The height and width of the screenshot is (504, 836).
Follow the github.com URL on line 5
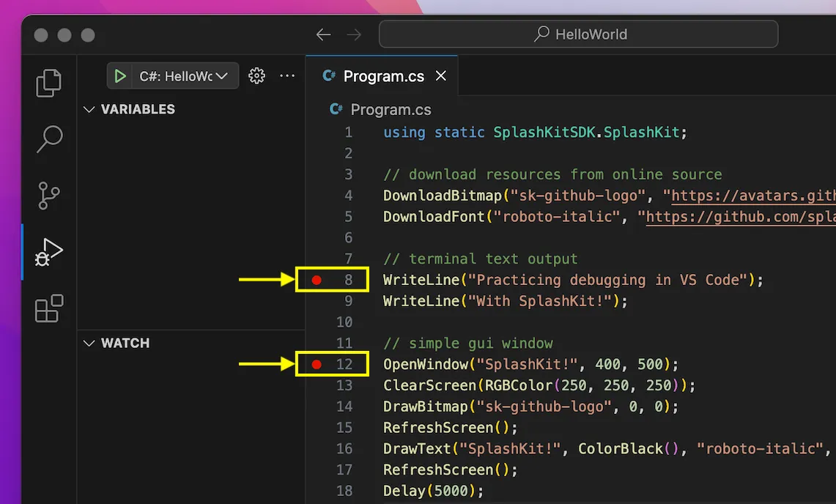point(741,217)
